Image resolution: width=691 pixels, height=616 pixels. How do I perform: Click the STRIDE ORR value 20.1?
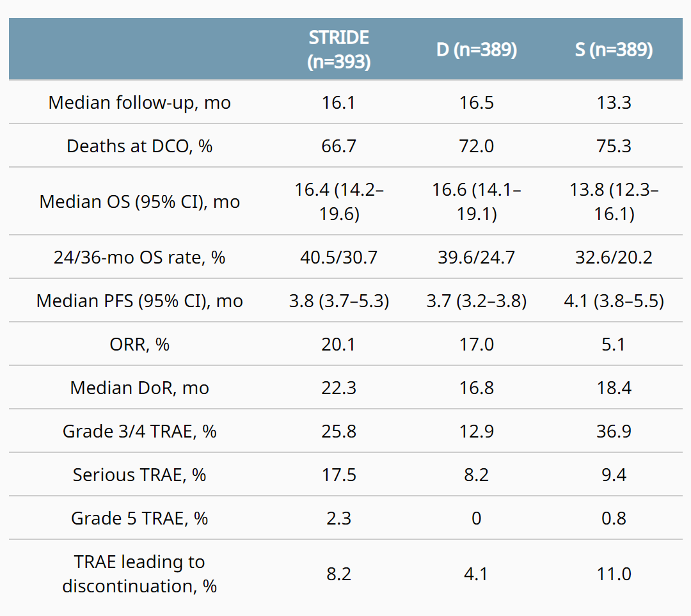point(338,344)
